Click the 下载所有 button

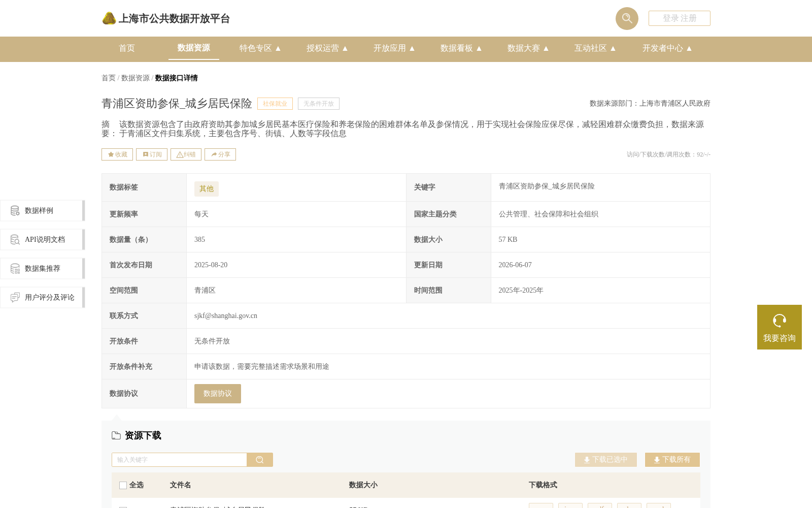(x=672, y=460)
